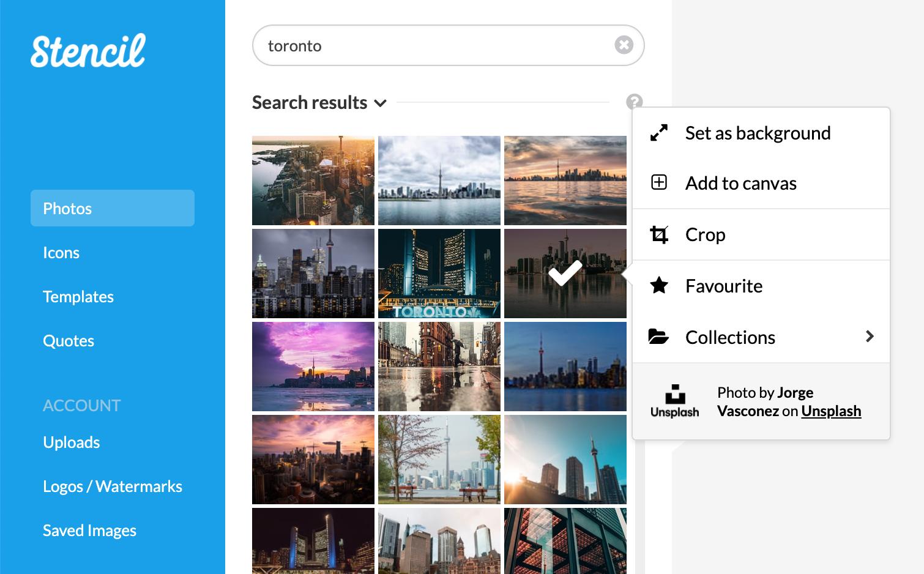Click the folder icon next to Collections
The width and height of the screenshot is (924, 574).
659,337
